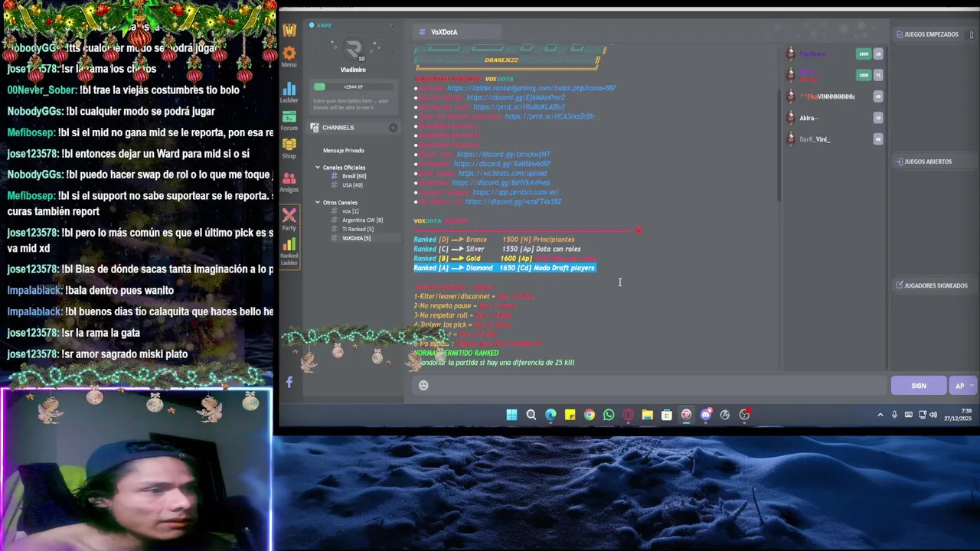Open the discord.gg/XuMSbw6tKP link
This screenshot has width=980, height=551.
coord(502,164)
